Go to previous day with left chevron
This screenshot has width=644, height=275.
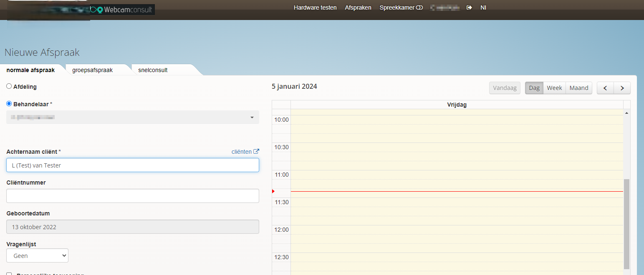(605, 88)
